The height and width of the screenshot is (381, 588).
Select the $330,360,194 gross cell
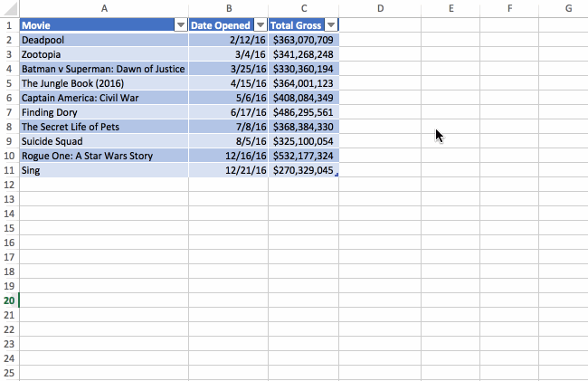304,69
